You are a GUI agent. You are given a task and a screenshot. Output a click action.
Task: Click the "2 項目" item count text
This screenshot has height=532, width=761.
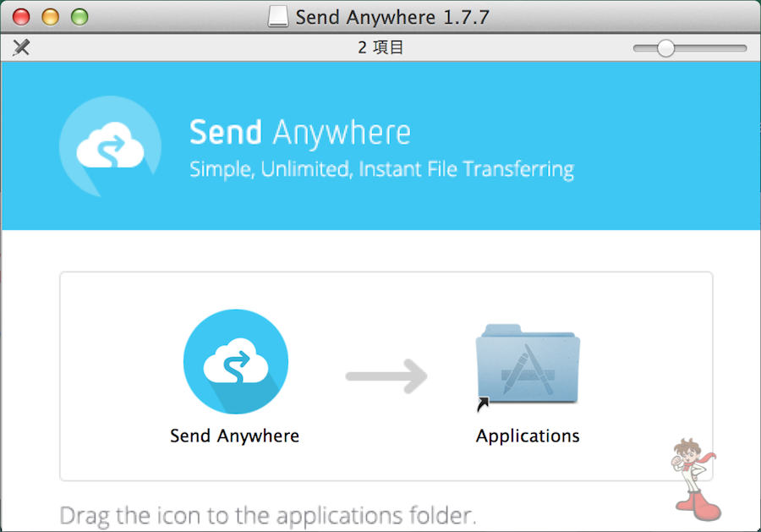[380, 47]
